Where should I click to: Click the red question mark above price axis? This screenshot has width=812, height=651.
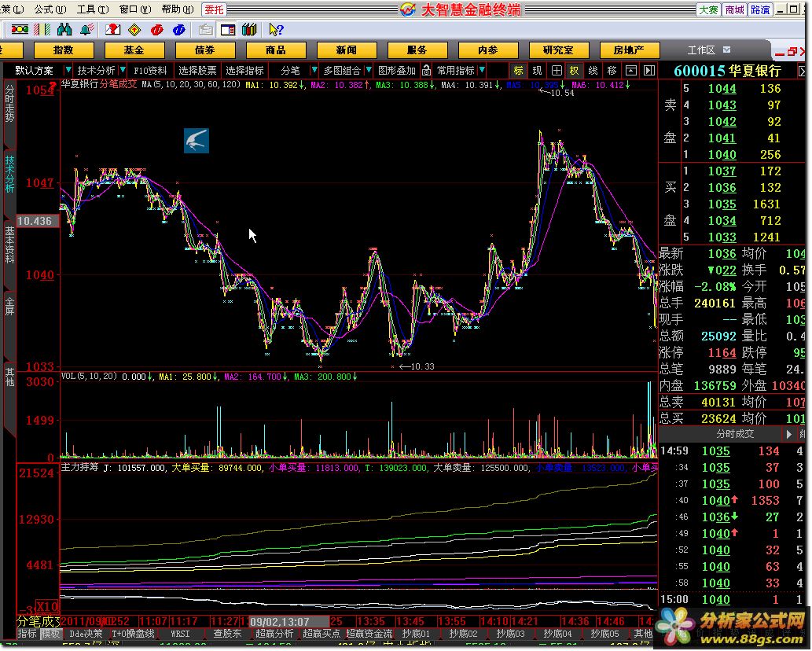pyautogui.click(x=53, y=86)
